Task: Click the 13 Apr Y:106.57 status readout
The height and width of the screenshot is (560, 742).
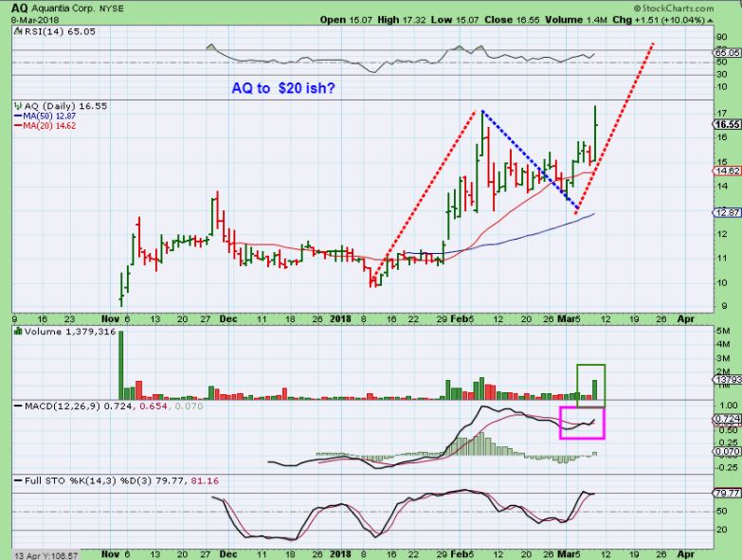Action: tap(45, 556)
